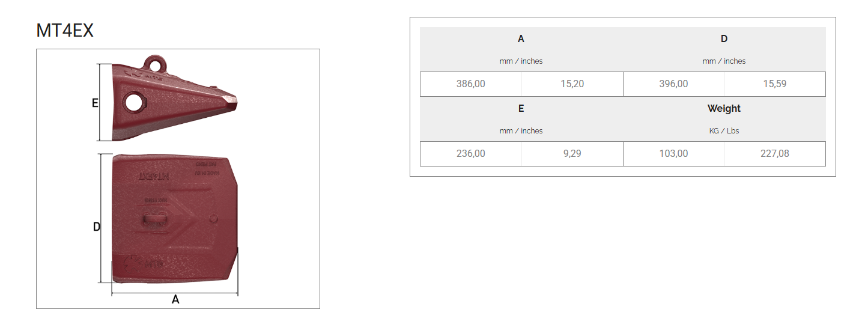Select the 15,20 inches cell
Screen dimensions: 868x330
coord(572,84)
